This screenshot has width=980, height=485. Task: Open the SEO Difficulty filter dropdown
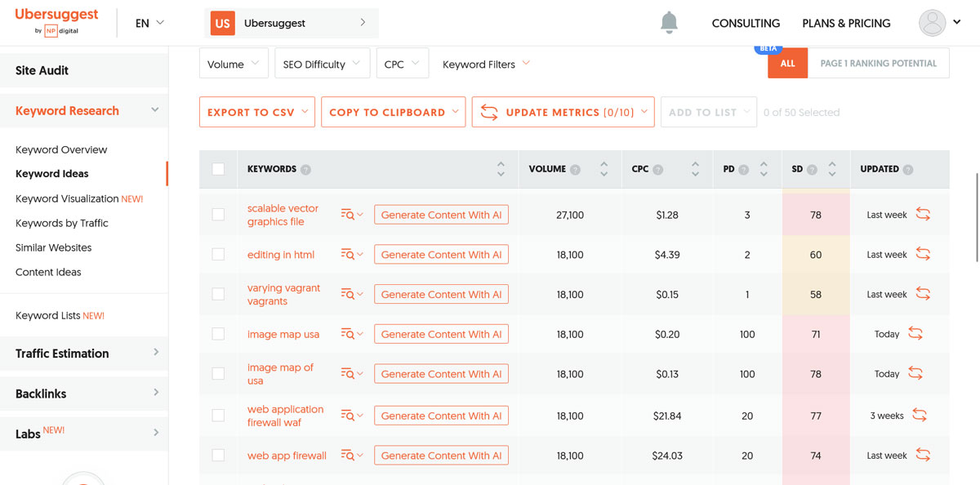pyautogui.click(x=323, y=65)
